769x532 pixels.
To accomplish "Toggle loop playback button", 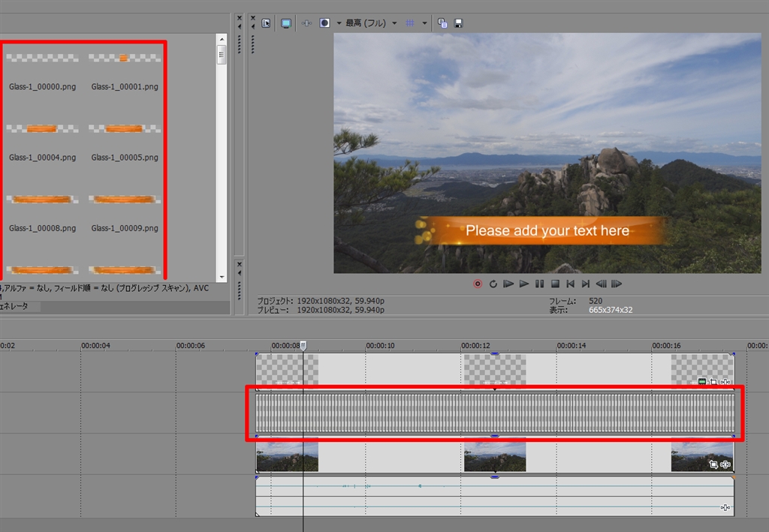I will [493, 284].
